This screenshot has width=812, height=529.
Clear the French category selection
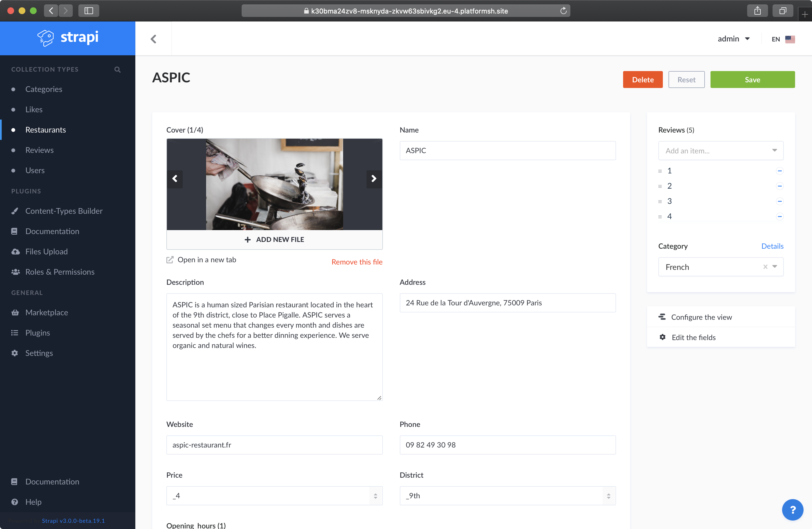pyautogui.click(x=765, y=267)
